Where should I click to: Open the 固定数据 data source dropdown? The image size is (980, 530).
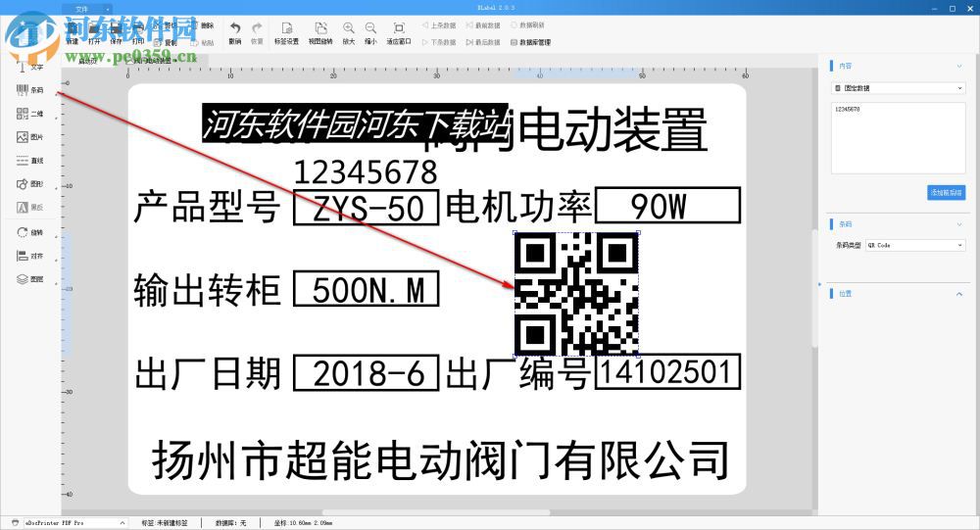pos(898,88)
